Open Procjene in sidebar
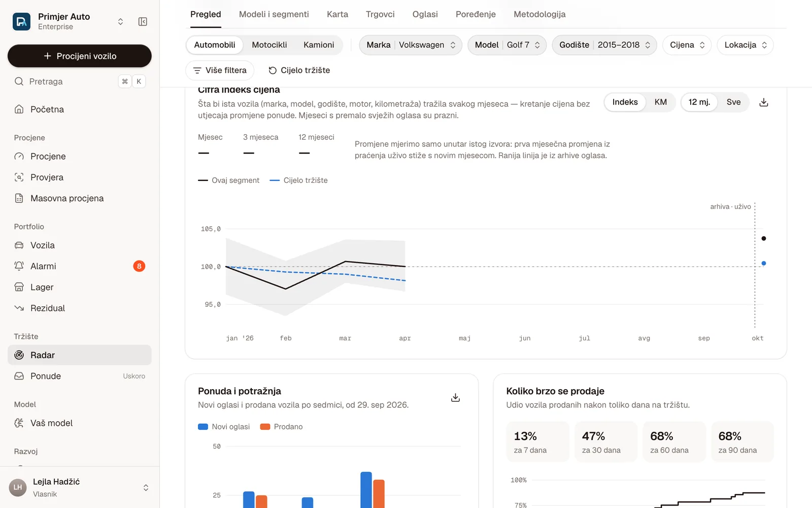This screenshot has height=508, width=812. (80, 156)
